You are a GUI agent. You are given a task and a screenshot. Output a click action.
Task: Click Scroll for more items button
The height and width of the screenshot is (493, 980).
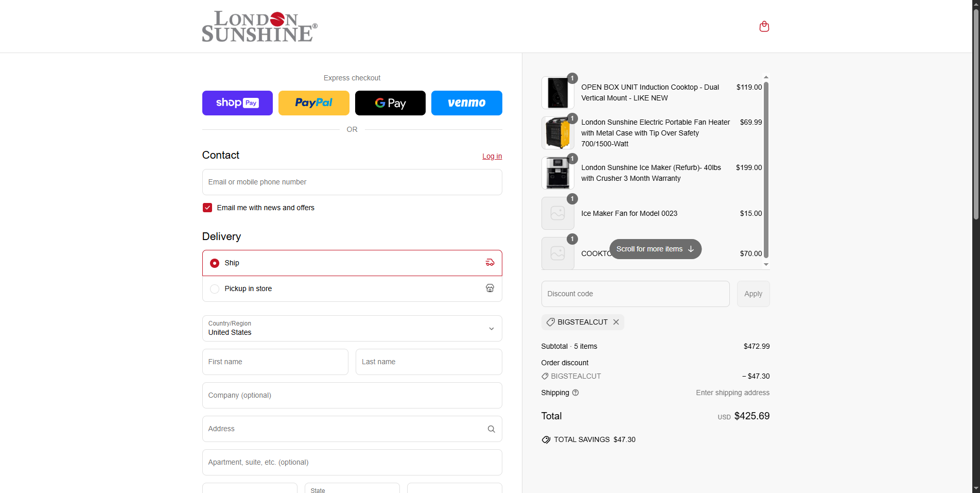click(655, 249)
